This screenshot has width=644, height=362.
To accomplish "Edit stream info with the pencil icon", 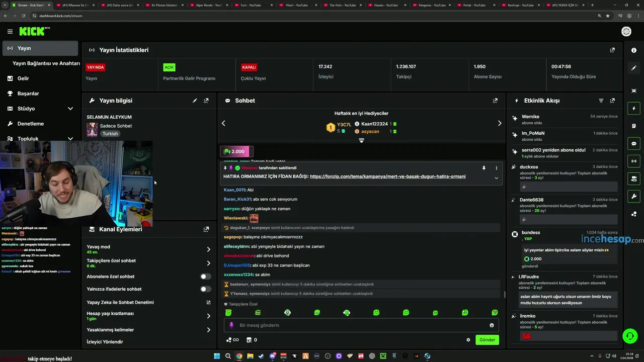I will click(x=195, y=101).
